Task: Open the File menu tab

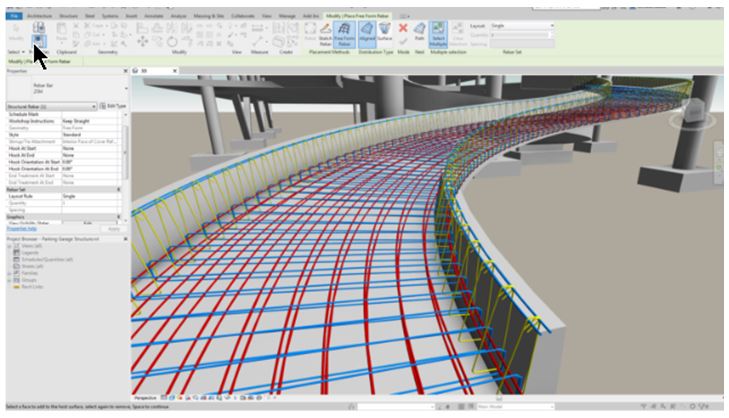Action: (x=14, y=16)
